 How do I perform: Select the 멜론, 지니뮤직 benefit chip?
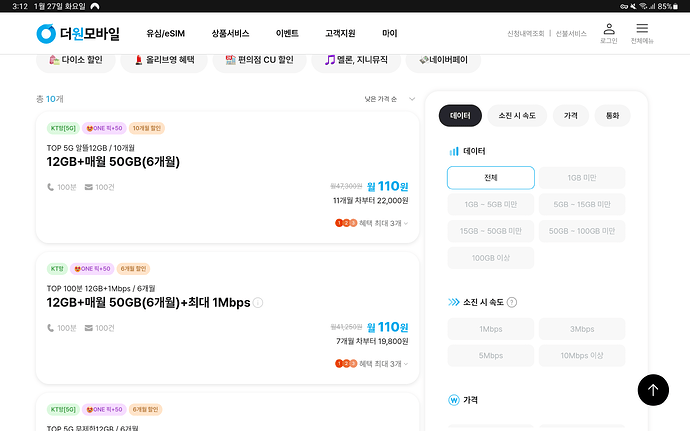[354, 60]
